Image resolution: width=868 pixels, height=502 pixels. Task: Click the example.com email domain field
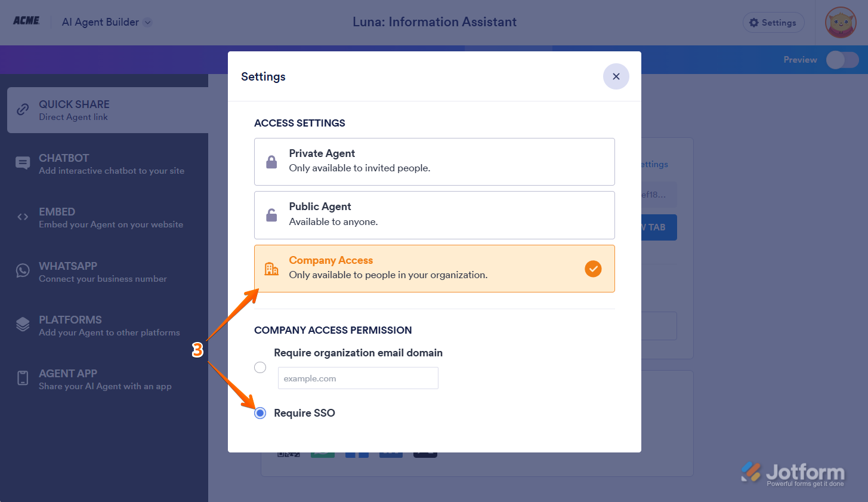[x=358, y=378]
